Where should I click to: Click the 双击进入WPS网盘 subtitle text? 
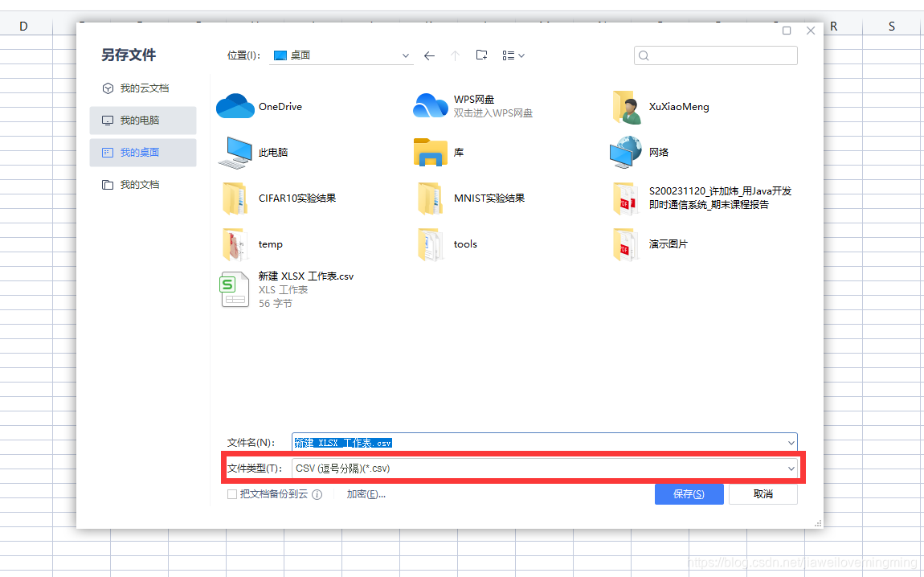click(x=493, y=113)
